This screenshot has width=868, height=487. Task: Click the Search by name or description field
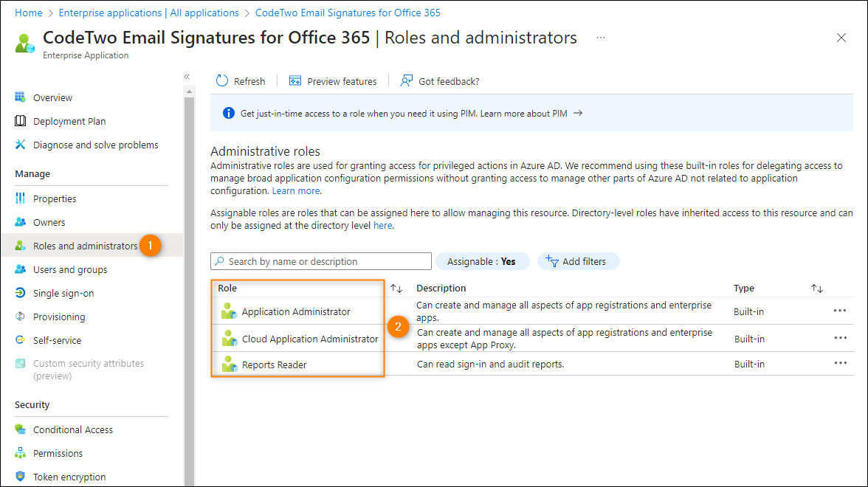[x=320, y=261]
